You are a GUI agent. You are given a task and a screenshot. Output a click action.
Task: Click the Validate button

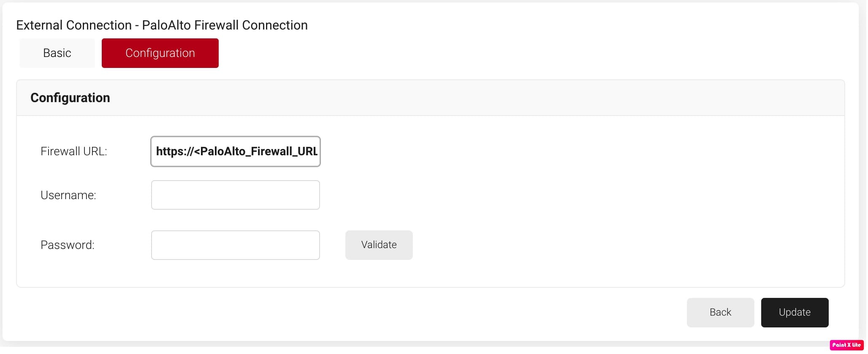379,245
